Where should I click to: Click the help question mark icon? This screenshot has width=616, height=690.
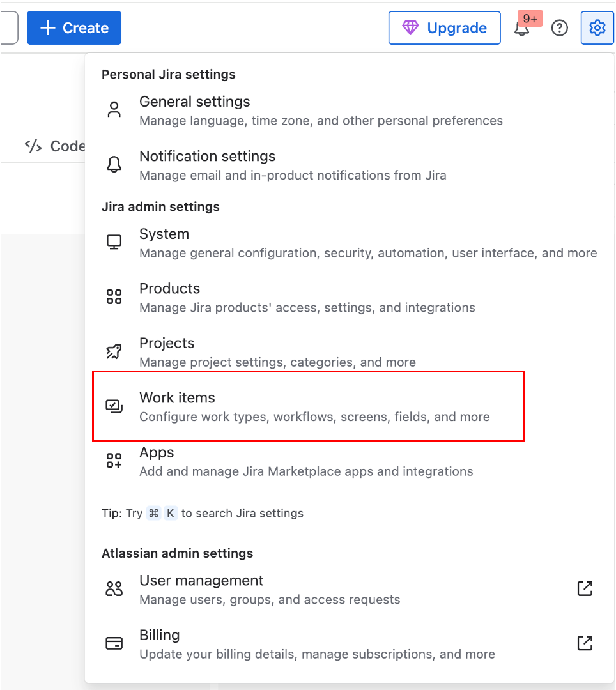tap(560, 28)
